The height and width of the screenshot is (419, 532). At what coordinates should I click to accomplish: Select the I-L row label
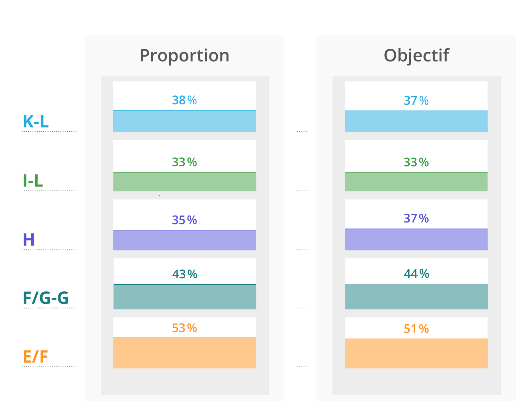[33, 181]
